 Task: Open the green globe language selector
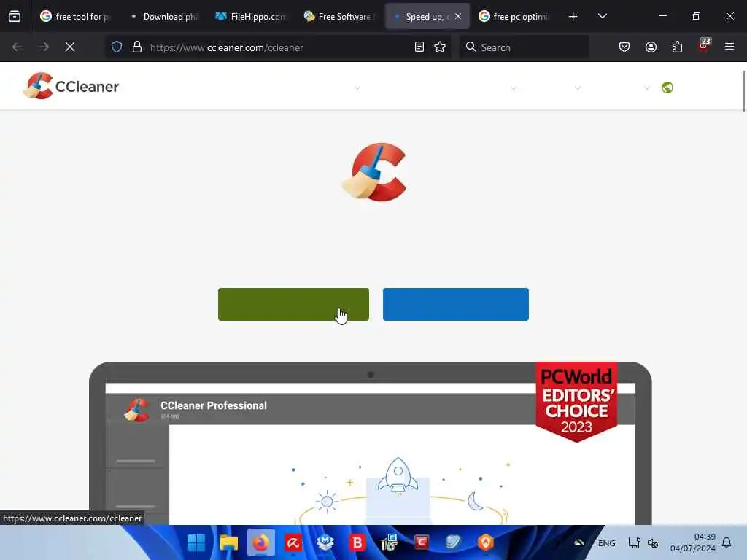pos(667,87)
